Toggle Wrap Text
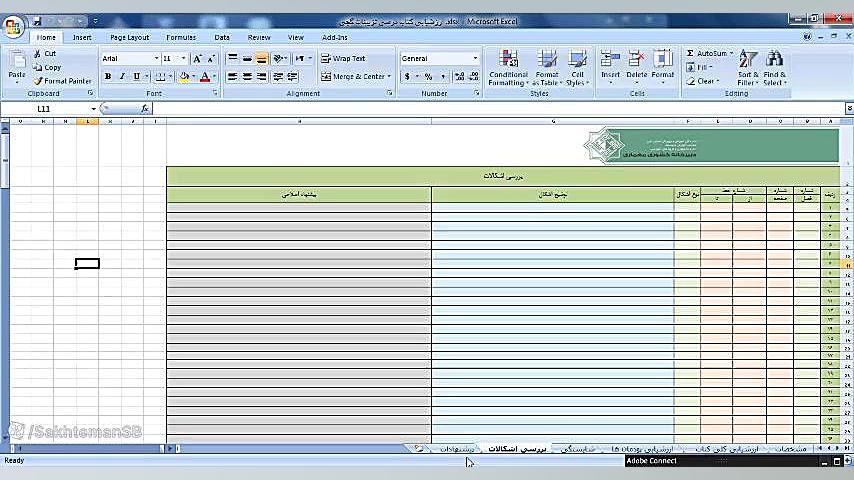Viewport: 854px width, 480px height. (343, 58)
